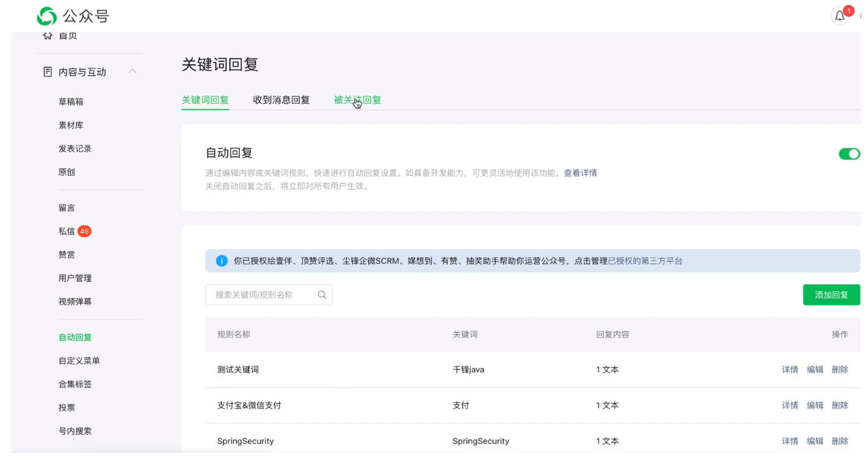Open 号内搜索 in the sidebar
This screenshot has width=868, height=457.
point(75,432)
